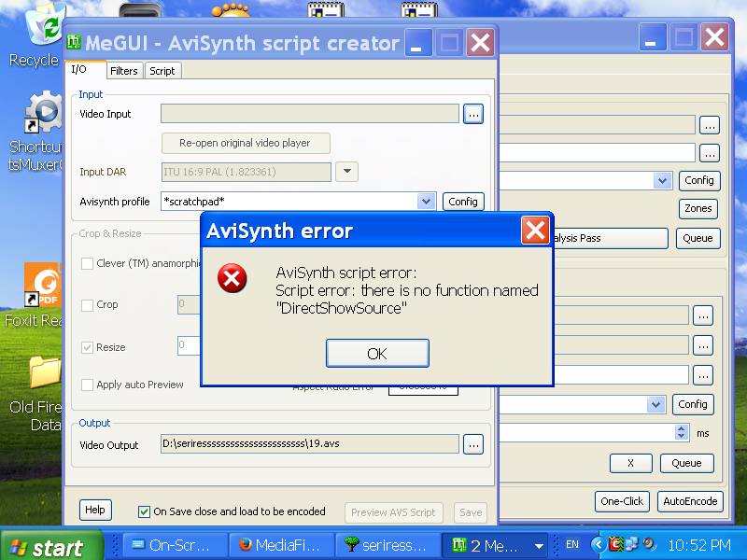This screenshot has height=560, width=747.
Task: Click the Video Output path field
Action: point(310,444)
